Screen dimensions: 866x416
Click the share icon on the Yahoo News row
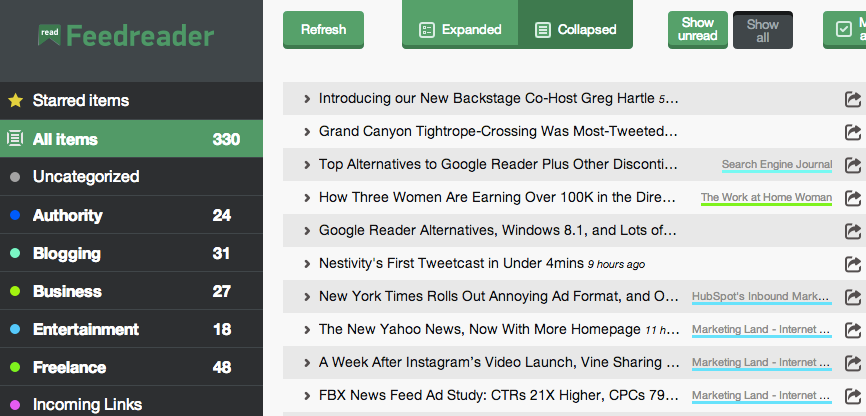click(x=853, y=330)
